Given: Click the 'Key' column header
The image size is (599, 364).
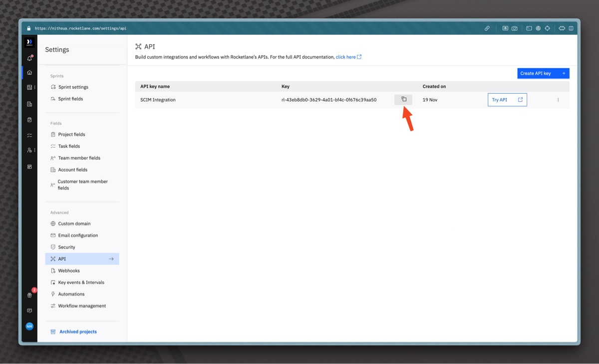Looking at the screenshot, I should coord(286,86).
